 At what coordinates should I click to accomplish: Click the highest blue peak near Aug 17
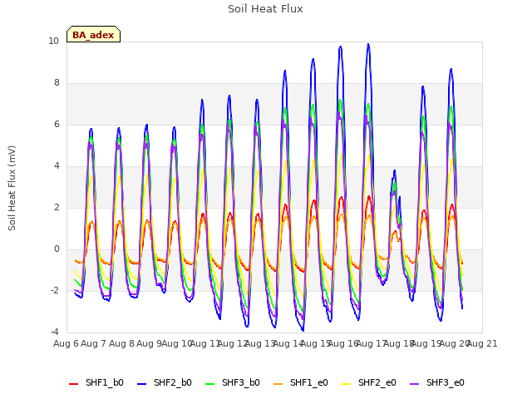pyautogui.click(x=368, y=44)
